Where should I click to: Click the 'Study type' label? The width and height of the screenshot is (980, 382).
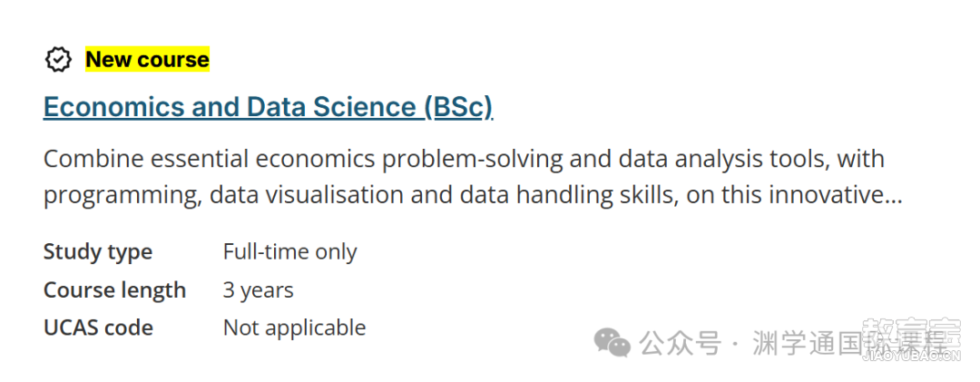pos(97,252)
